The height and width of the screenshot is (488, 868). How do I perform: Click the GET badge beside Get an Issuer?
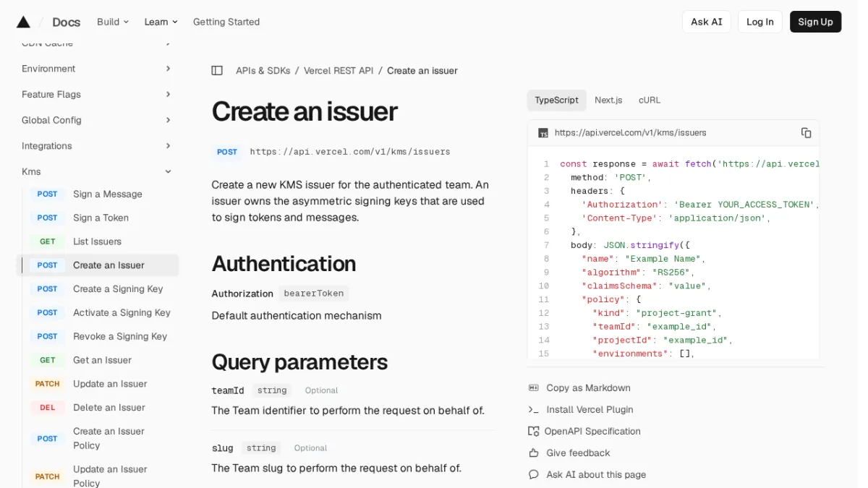(48, 361)
